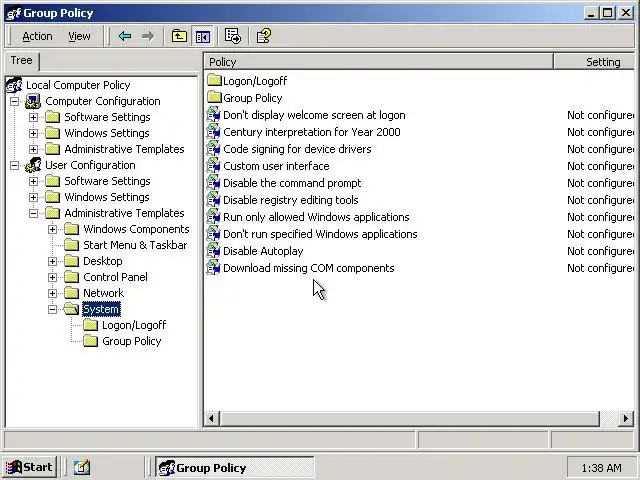640x480 pixels.
Task: Select Logon/Logoff under System in tree
Action: pos(134,325)
